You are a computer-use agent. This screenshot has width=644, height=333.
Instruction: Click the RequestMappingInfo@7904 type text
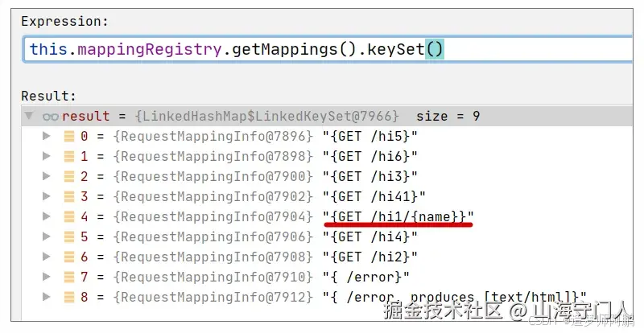click(213, 217)
